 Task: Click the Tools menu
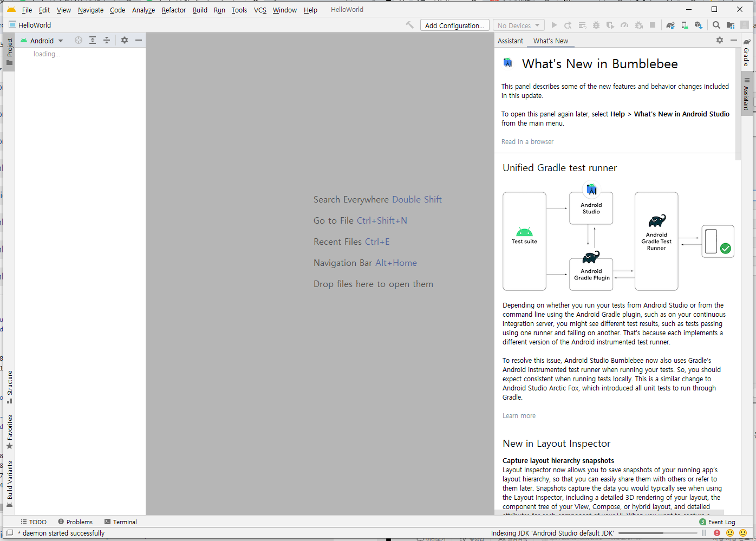click(239, 10)
